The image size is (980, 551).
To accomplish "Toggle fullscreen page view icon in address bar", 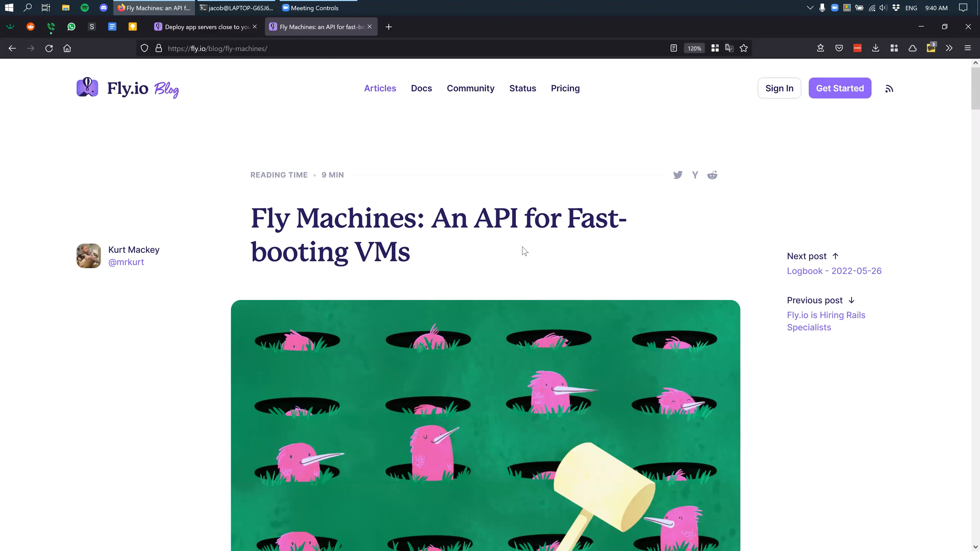I will pos(715,48).
